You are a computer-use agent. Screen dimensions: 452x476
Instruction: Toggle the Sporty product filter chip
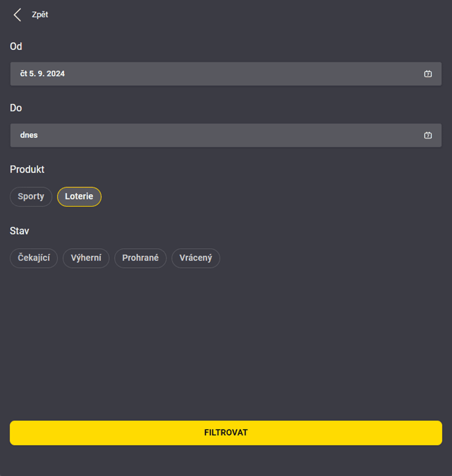31,197
